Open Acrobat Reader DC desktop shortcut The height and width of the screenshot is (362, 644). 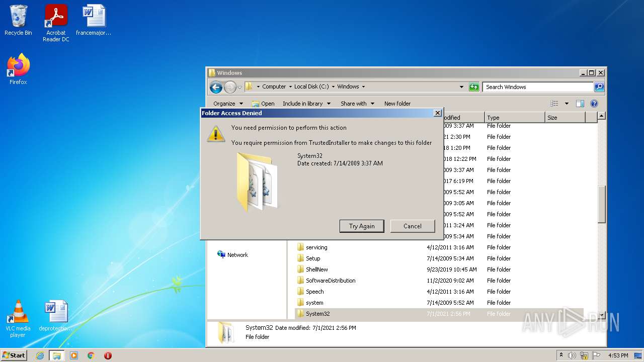coord(56,23)
